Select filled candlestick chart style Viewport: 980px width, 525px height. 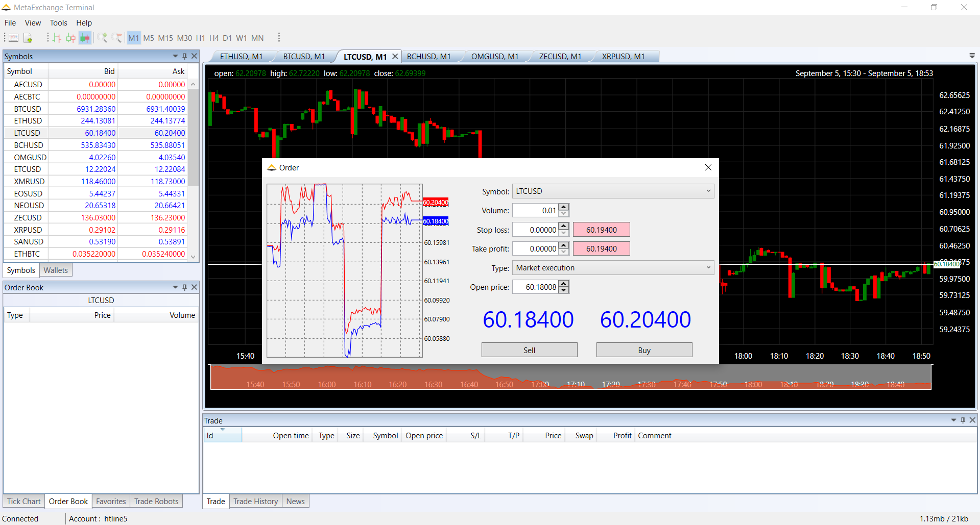[85, 38]
